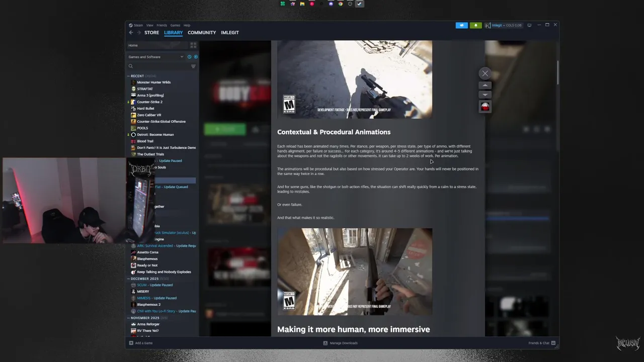The height and width of the screenshot is (362, 644).
Task: Click Manage Downloads at the bottom
Action: [344, 343]
